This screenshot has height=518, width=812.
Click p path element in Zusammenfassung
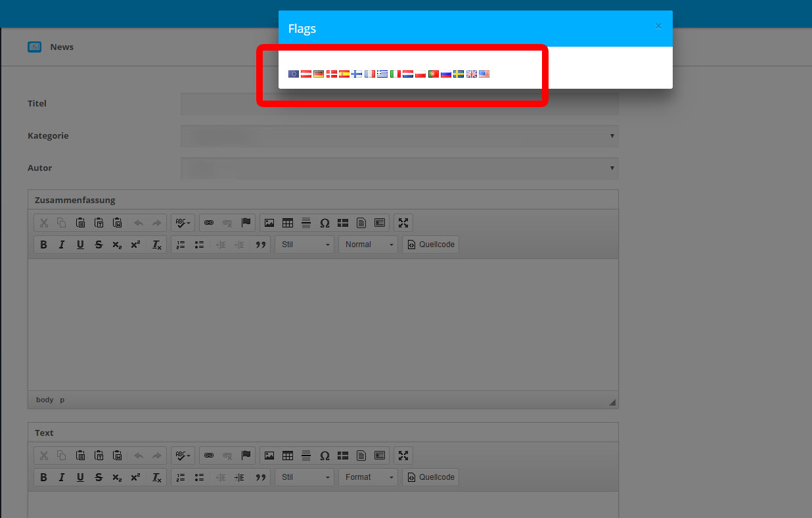(62, 400)
